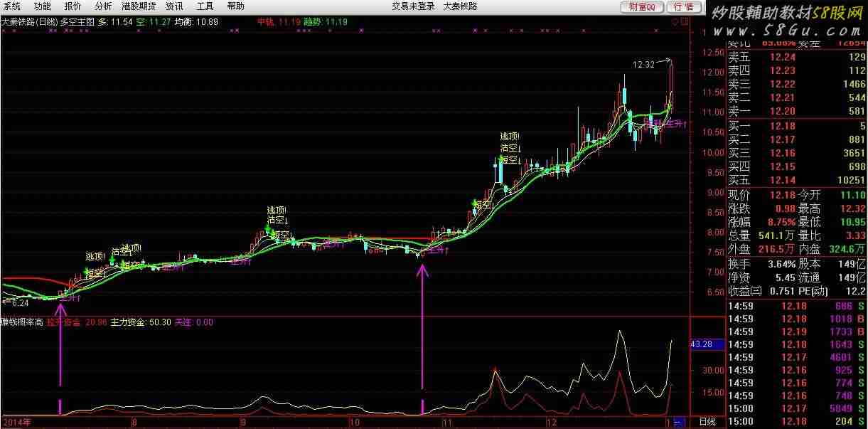The width and height of the screenshot is (868, 429).
Task: Click the 内盘 value 324.6万
Action: (x=847, y=249)
